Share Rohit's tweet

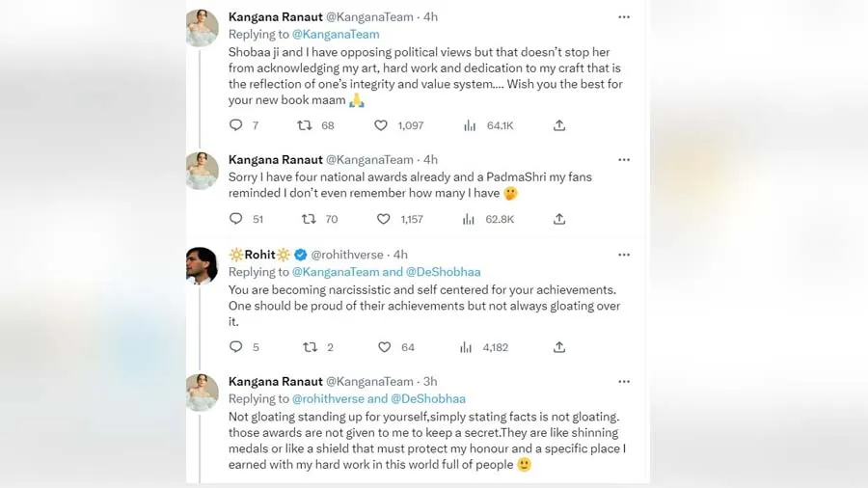pyautogui.click(x=559, y=347)
